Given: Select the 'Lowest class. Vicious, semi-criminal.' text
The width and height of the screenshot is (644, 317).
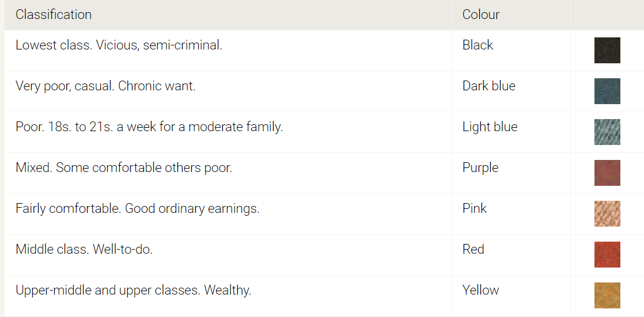Looking at the screenshot, I should [119, 45].
